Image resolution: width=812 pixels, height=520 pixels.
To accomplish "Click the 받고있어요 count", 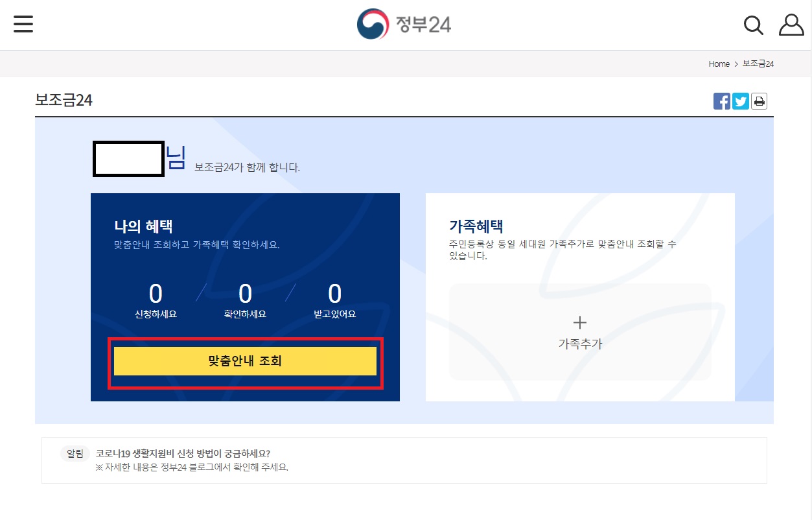I will pyautogui.click(x=334, y=294).
